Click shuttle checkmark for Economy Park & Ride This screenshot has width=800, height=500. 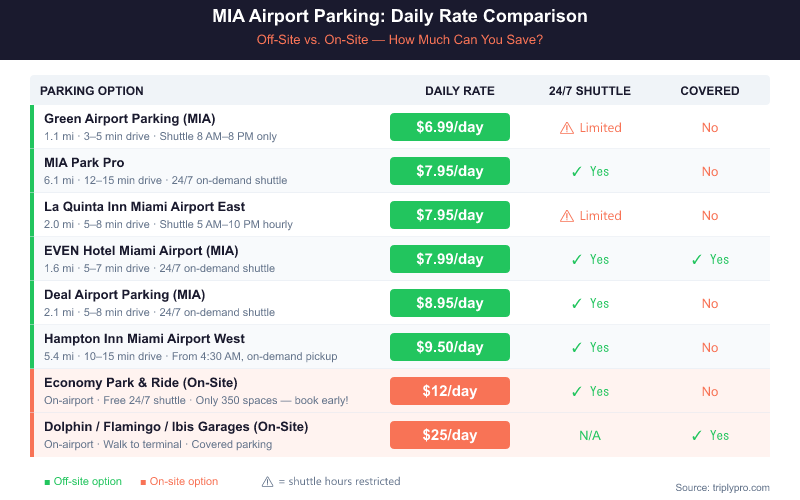(x=577, y=392)
